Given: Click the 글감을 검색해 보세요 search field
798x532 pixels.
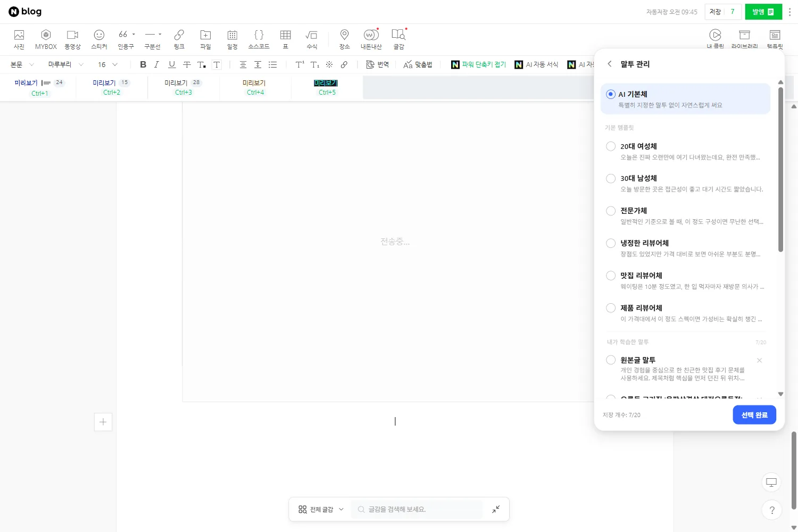Looking at the screenshot, I should pos(418,509).
